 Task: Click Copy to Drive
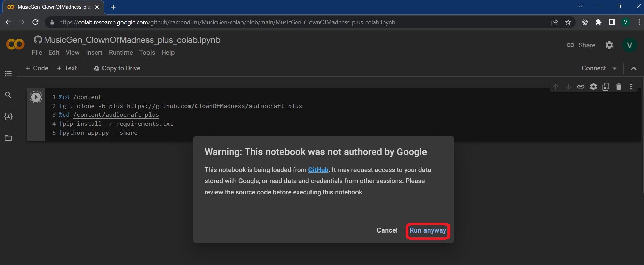pos(117,68)
